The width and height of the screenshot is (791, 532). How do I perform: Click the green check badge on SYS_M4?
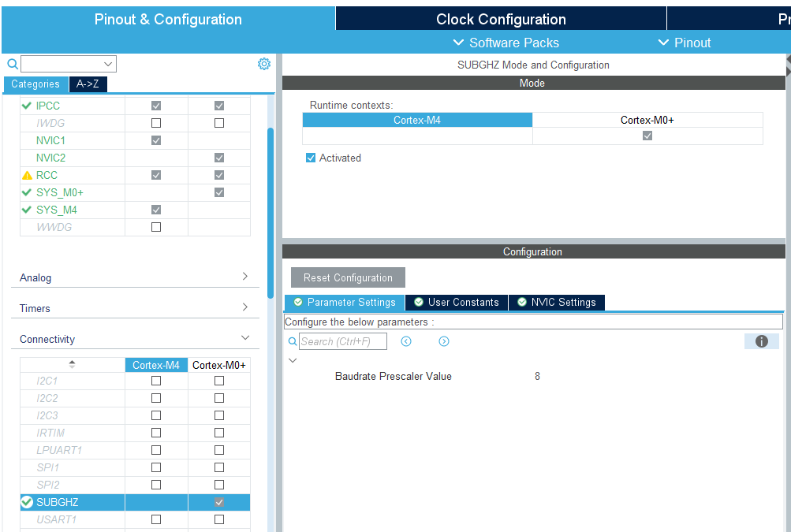pos(26,210)
